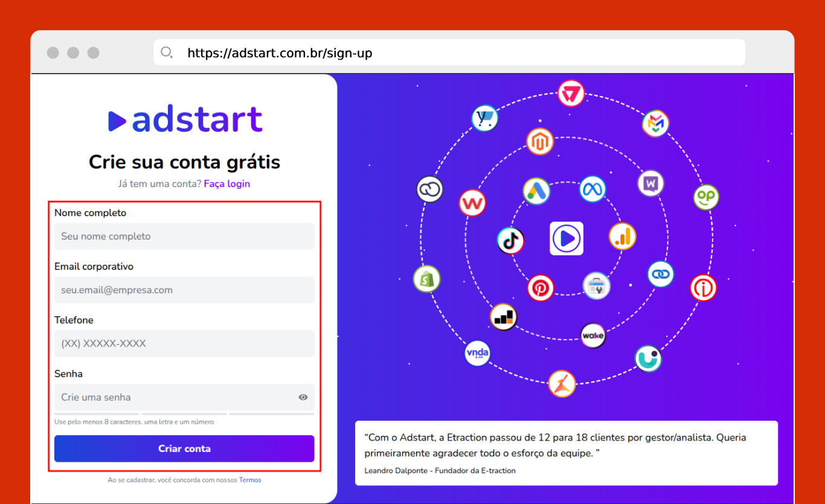Select the Meta icon
The image size is (825, 504).
point(592,190)
